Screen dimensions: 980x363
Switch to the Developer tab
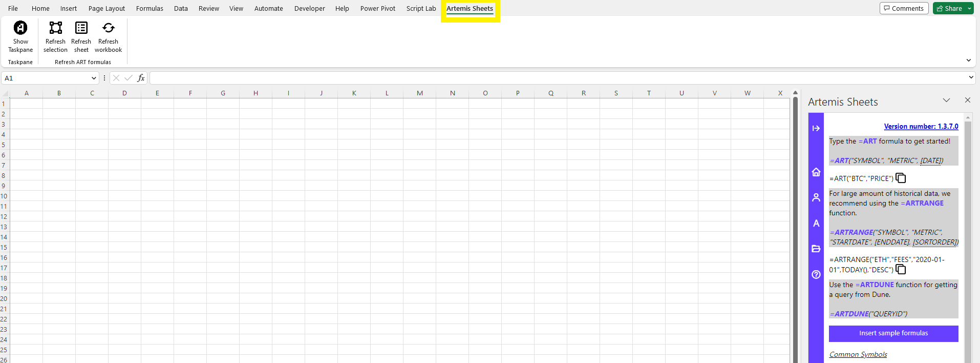point(309,8)
